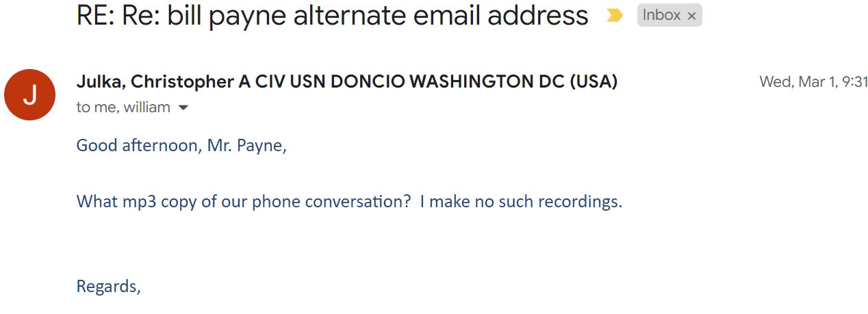Remove the Inbox label with its x
This screenshot has width=868, height=314.
691,16
